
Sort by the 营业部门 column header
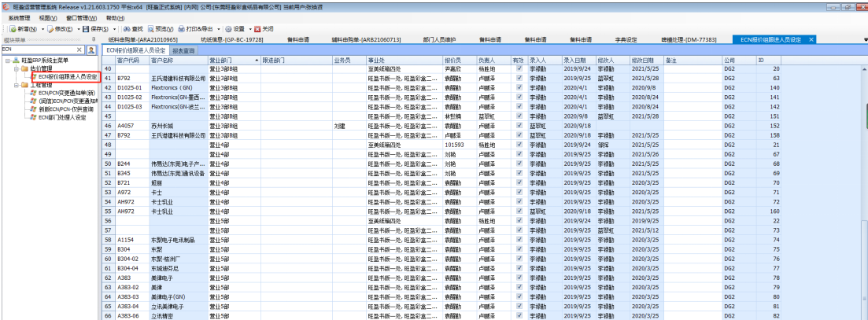point(233,60)
